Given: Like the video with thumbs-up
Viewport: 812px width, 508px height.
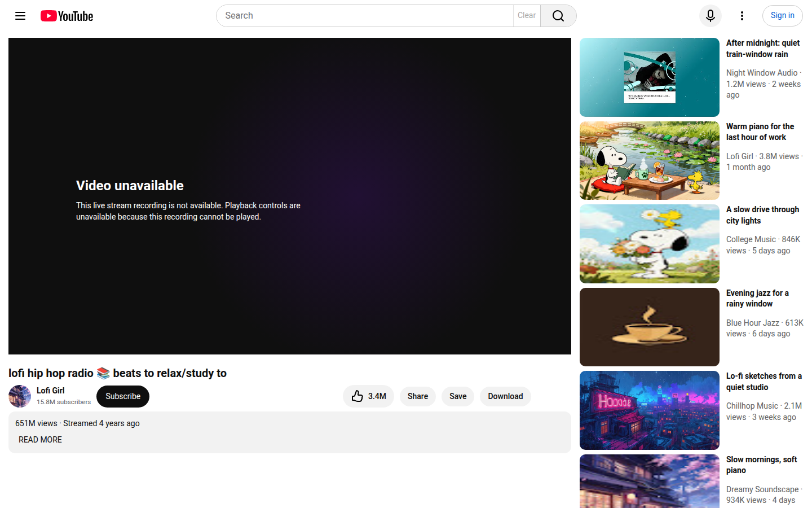Looking at the screenshot, I should point(369,396).
